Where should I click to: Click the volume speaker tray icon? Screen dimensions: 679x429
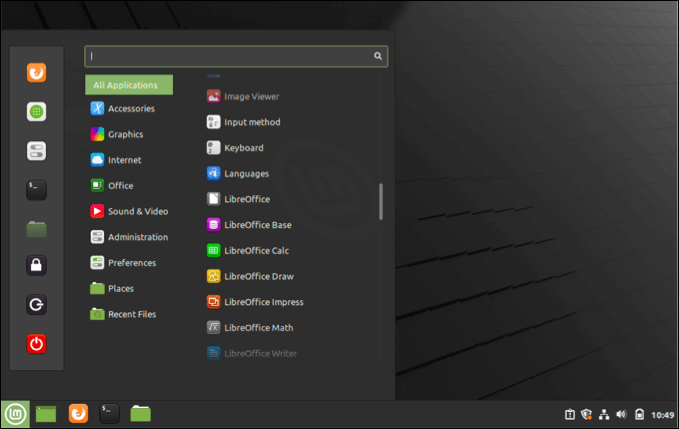pos(621,415)
